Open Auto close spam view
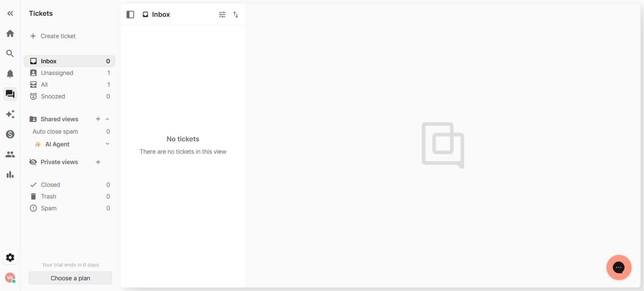The width and height of the screenshot is (644, 291). [69, 132]
